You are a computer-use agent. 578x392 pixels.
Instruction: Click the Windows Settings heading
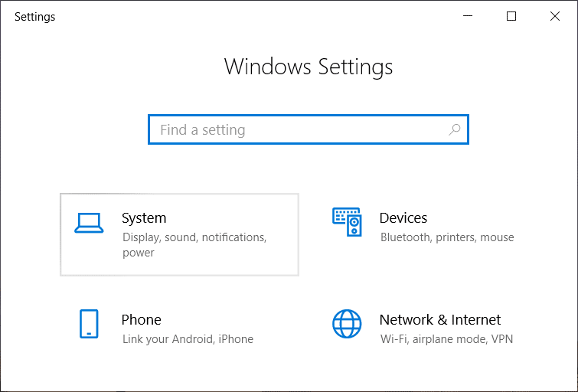pos(309,67)
